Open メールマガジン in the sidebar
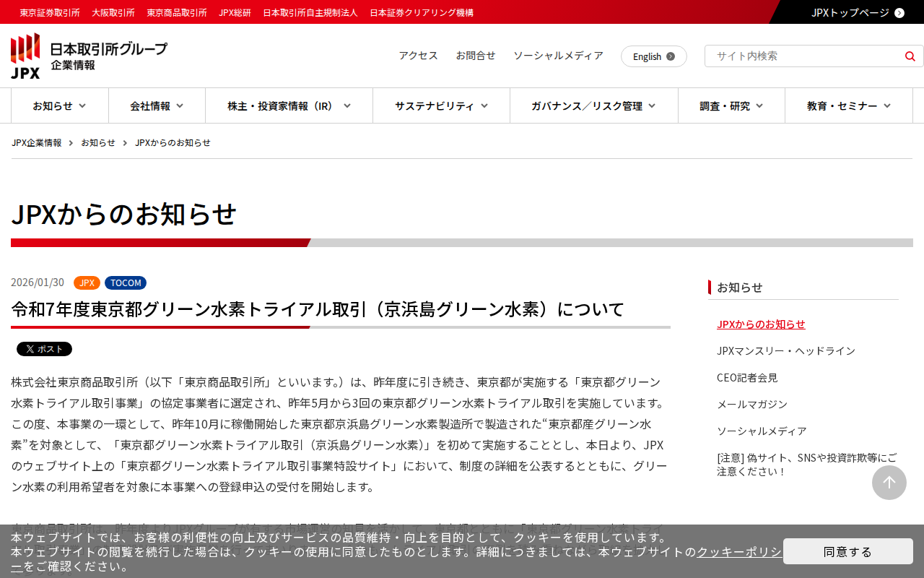 (752, 404)
